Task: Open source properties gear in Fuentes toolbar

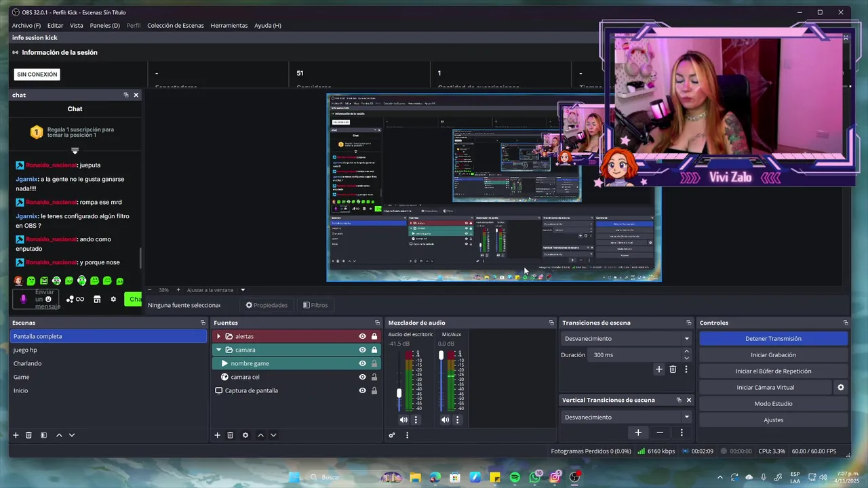Action: click(245, 435)
